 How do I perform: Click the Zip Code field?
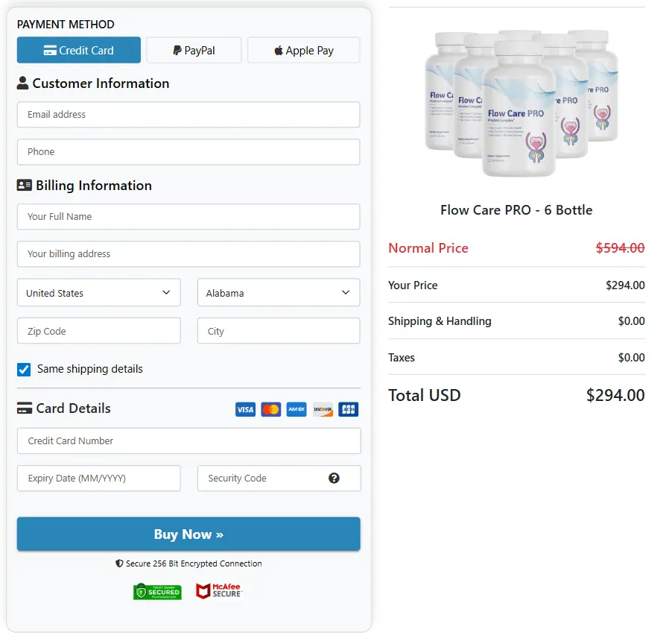(x=98, y=329)
